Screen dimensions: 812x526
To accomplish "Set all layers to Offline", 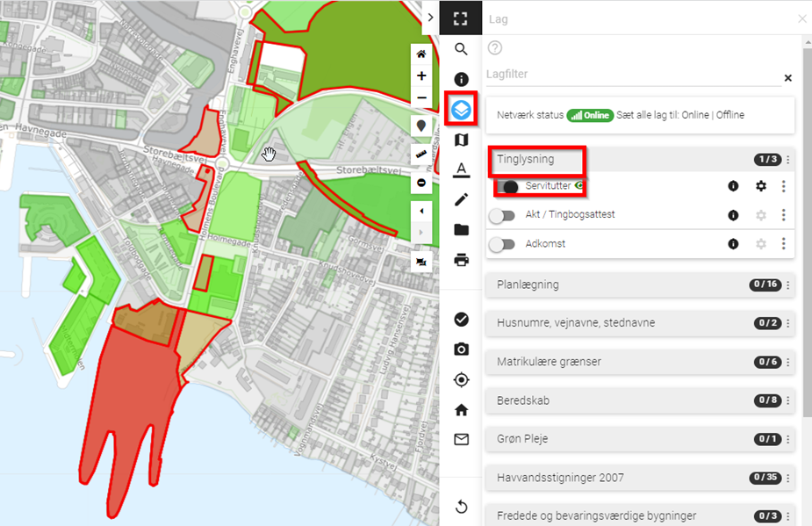I will [730, 115].
